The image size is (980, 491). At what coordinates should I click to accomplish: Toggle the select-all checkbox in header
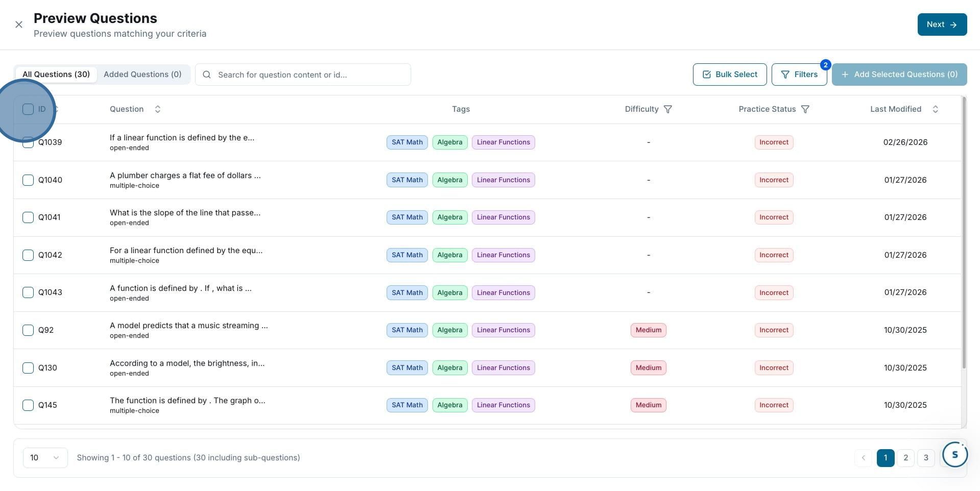pyautogui.click(x=28, y=109)
